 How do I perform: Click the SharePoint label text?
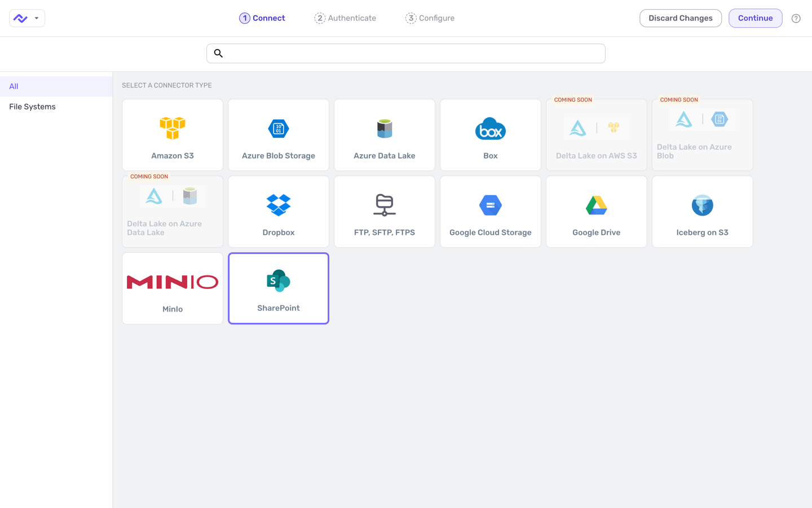pyautogui.click(x=279, y=308)
